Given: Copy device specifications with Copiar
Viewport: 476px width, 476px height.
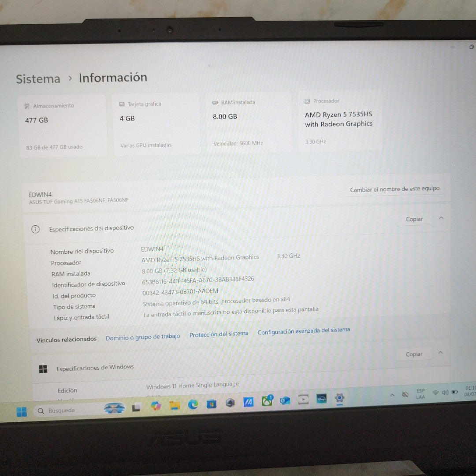Looking at the screenshot, I should (x=414, y=219).
